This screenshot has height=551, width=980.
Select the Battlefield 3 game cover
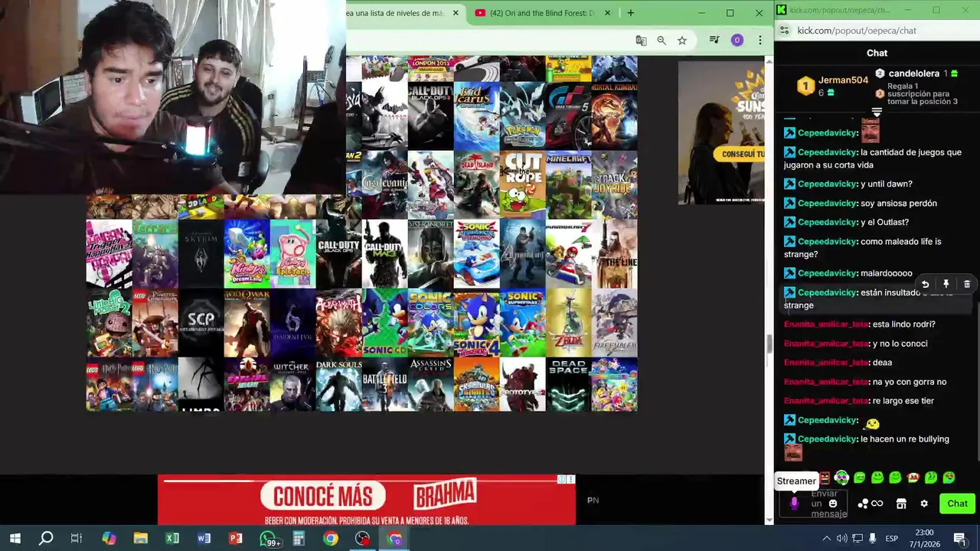click(x=384, y=384)
